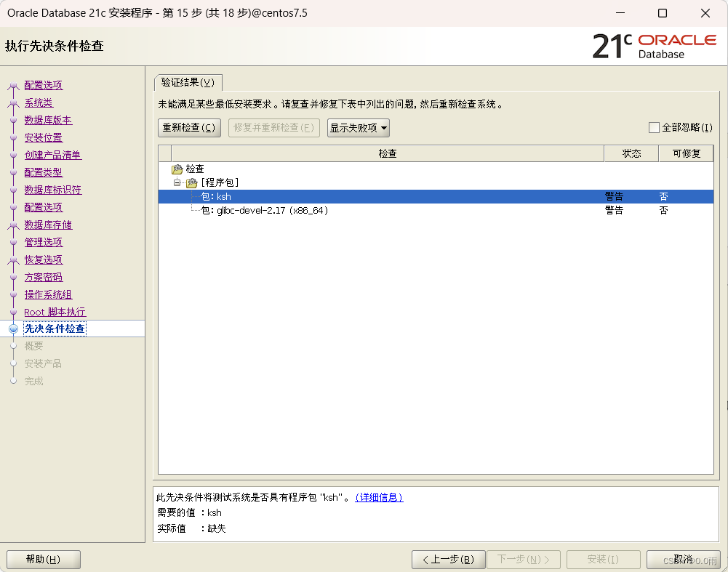
Task: Click the grayed step circle next to 完成
Action: click(x=13, y=381)
